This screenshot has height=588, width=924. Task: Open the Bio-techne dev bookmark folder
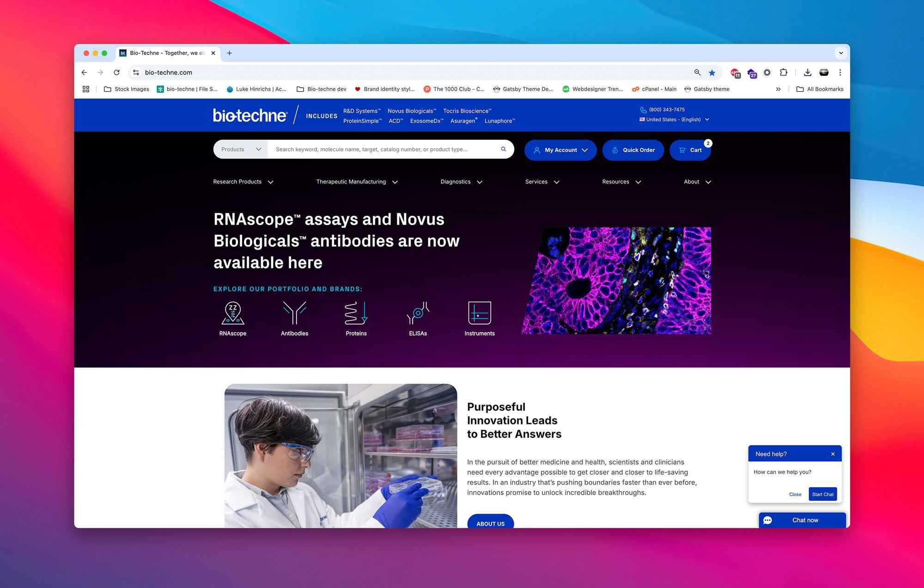(322, 89)
